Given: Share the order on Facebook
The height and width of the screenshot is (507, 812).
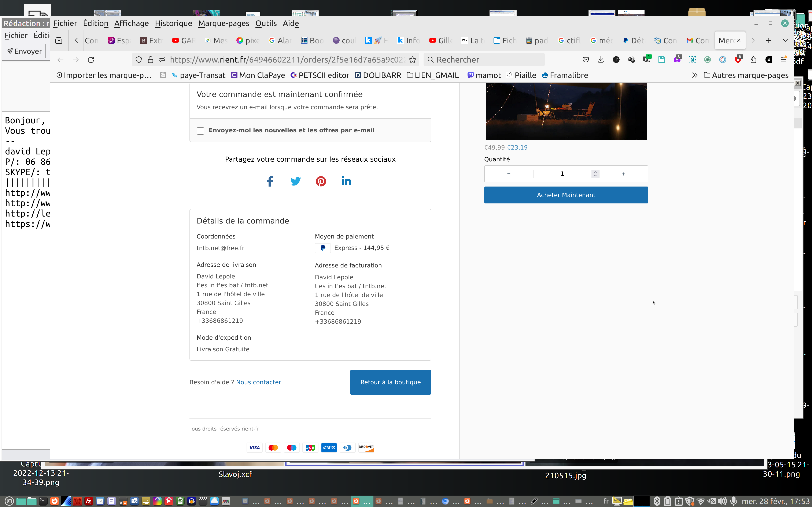Looking at the screenshot, I should [270, 181].
